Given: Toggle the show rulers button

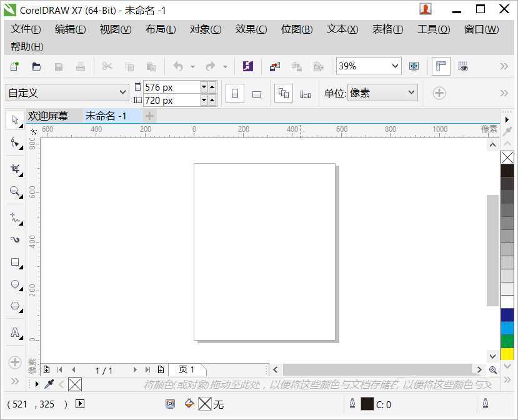Looking at the screenshot, I should pyautogui.click(x=441, y=66).
